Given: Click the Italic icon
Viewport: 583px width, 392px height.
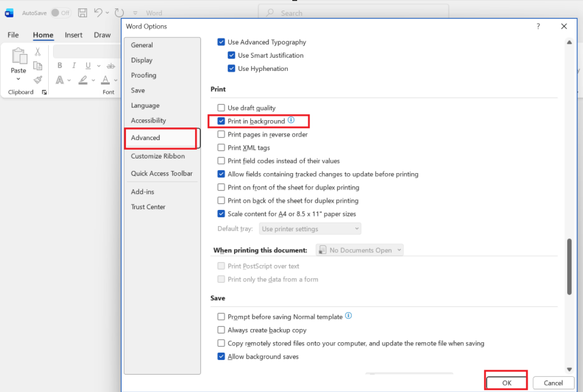Looking at the screenshot, I should coord(73,66).
